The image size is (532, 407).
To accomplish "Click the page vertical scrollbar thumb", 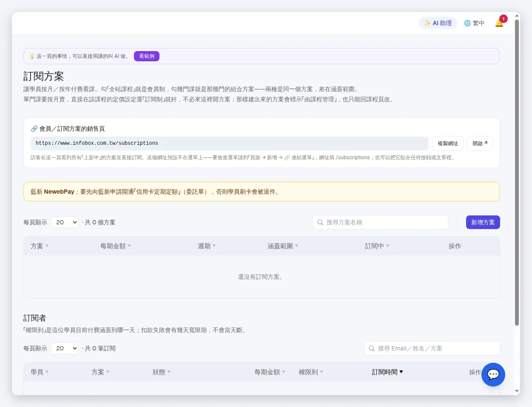I will [x=517, y=172].
